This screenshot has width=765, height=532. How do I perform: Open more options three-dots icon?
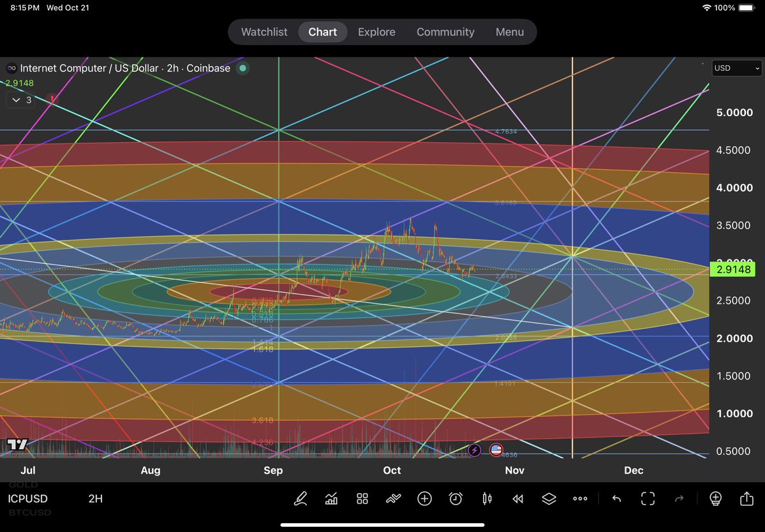[x=580, y=498]
